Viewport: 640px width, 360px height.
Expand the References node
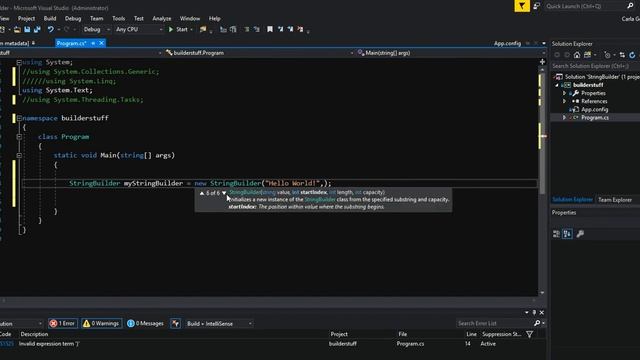564,101
